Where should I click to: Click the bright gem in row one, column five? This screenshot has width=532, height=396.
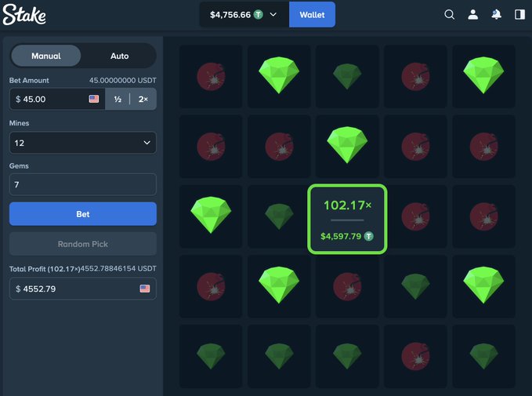pos(483,76)
